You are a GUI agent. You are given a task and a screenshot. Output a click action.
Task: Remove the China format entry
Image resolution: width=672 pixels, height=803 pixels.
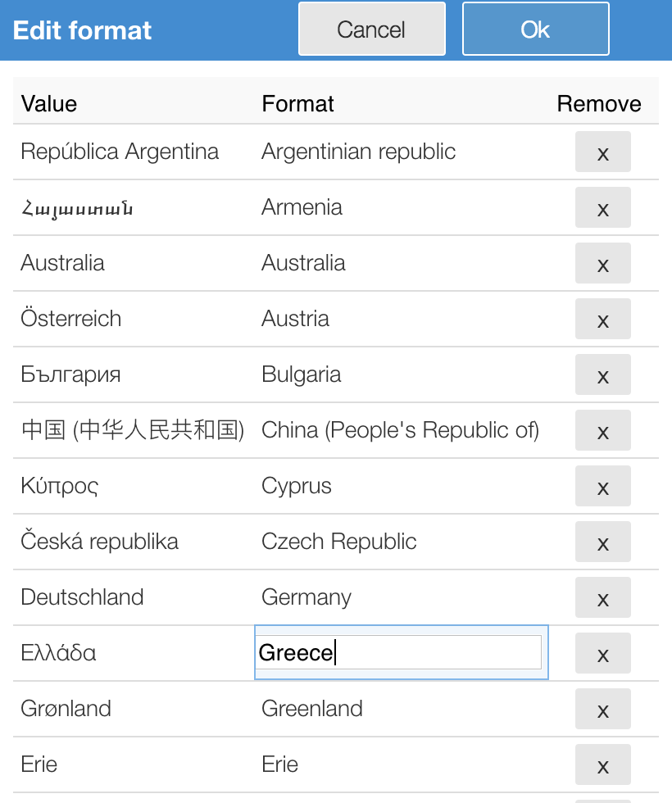pyautogui.click(x=602, y=431)
